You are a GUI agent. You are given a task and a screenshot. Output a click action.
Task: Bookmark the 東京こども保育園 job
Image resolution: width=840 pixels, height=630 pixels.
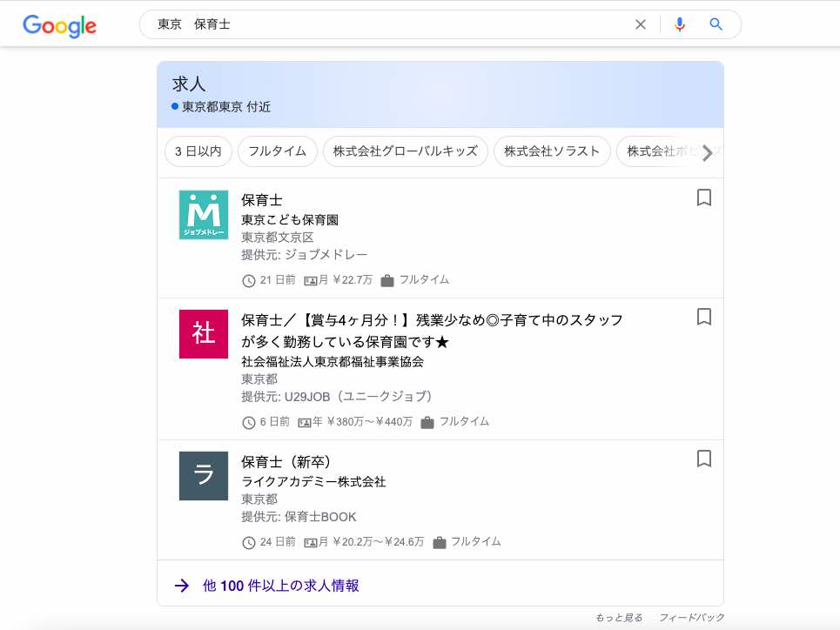(x=704, y=198)
